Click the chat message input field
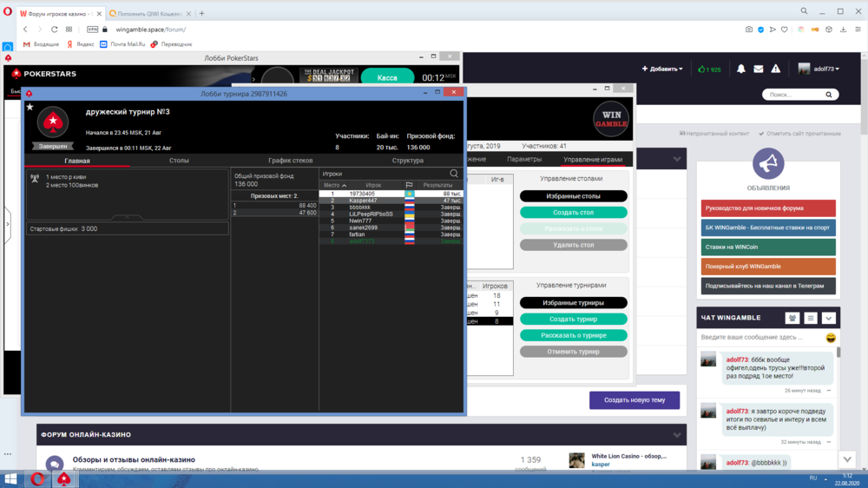The width and height of the screenshot is (868, 488). point(759,337)
